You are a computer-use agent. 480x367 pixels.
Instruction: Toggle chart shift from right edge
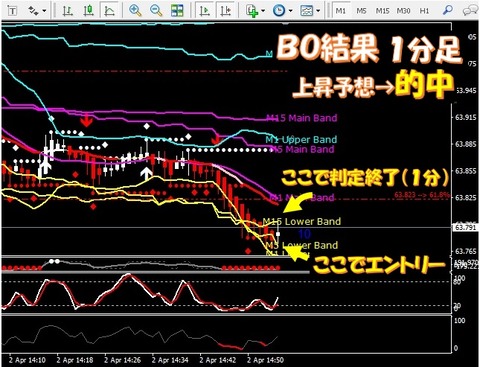pos(225,11)
